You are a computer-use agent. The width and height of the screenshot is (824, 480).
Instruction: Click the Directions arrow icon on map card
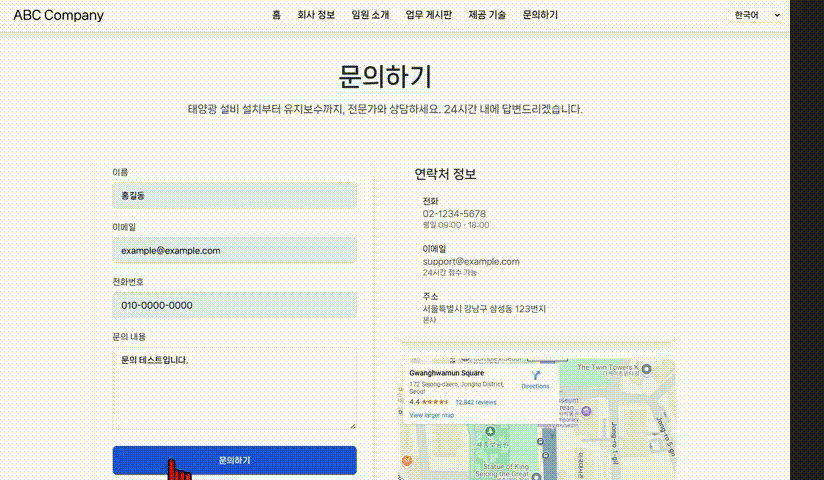click(x=535, y=375)
